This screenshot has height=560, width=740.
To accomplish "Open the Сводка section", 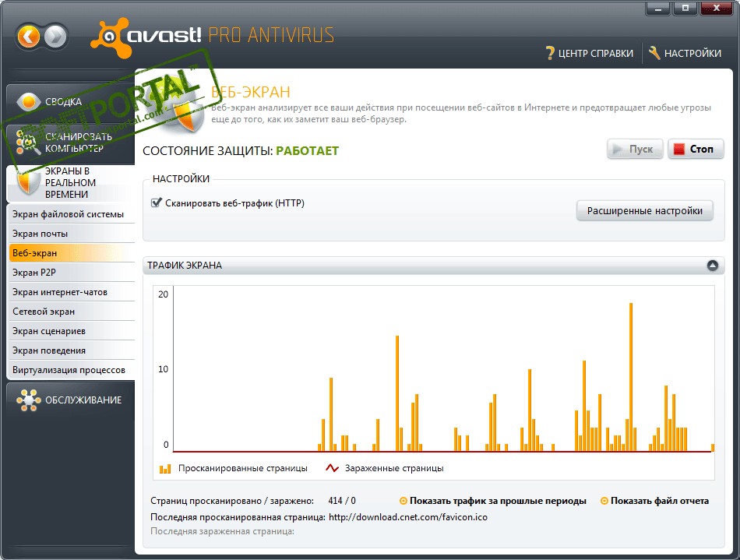I will click(x=71, y=101).
